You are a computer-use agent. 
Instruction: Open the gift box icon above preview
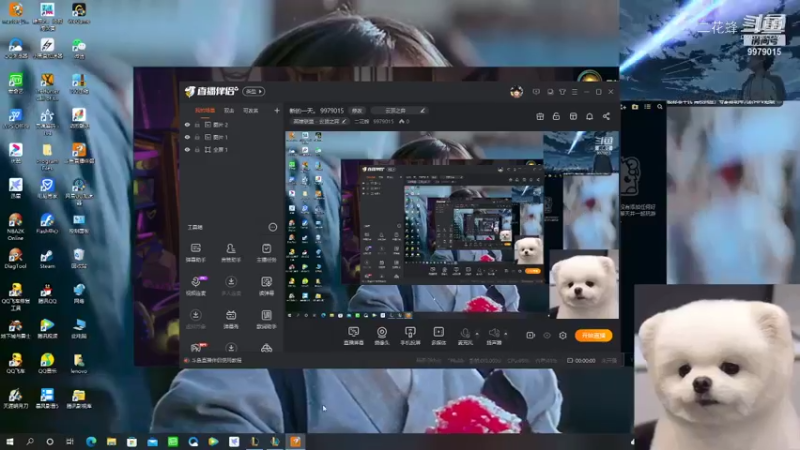(540, 116)
